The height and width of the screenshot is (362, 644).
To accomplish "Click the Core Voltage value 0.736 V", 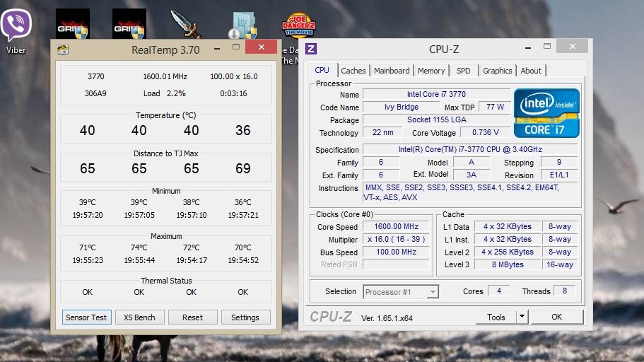I will pyautogui.click(x=486, y=132).
